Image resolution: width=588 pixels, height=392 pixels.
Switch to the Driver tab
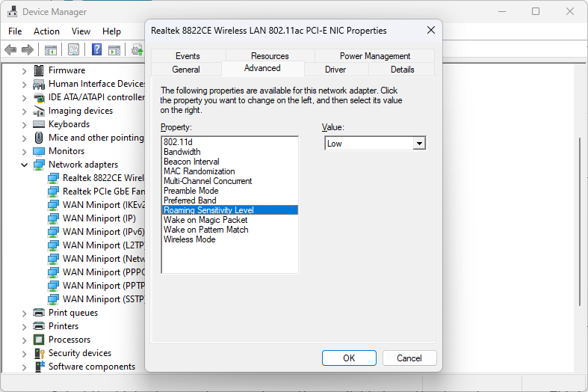[335, 70]
